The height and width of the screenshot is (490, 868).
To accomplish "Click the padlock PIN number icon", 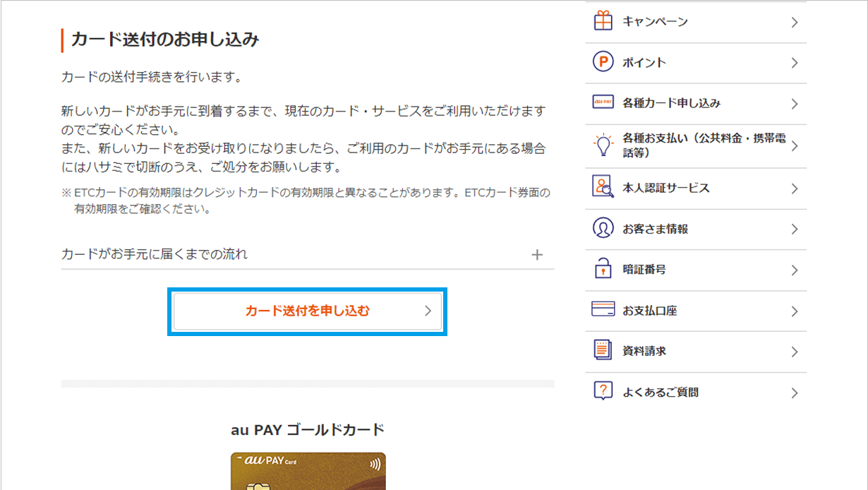I will pyautogui.click(x=603, y=270).
